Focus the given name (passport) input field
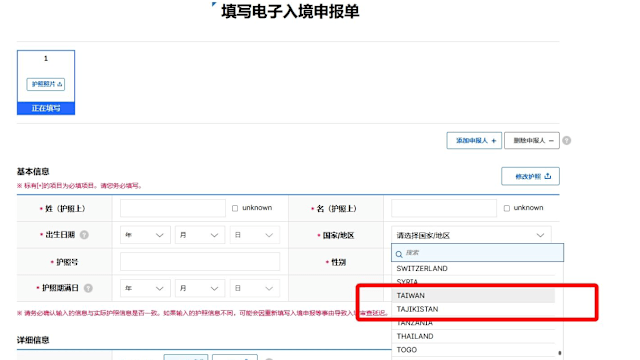 444,208
